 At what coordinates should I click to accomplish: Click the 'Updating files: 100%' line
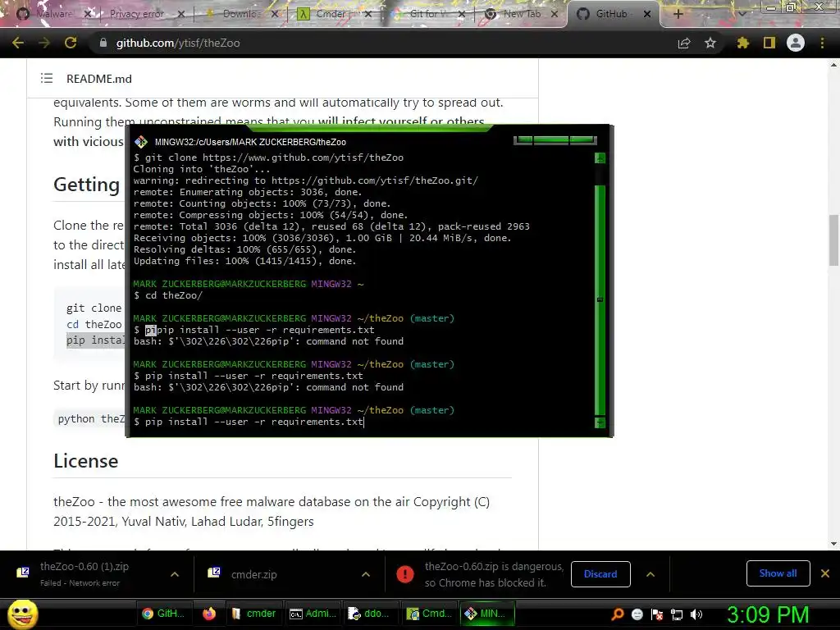(244, 261)
